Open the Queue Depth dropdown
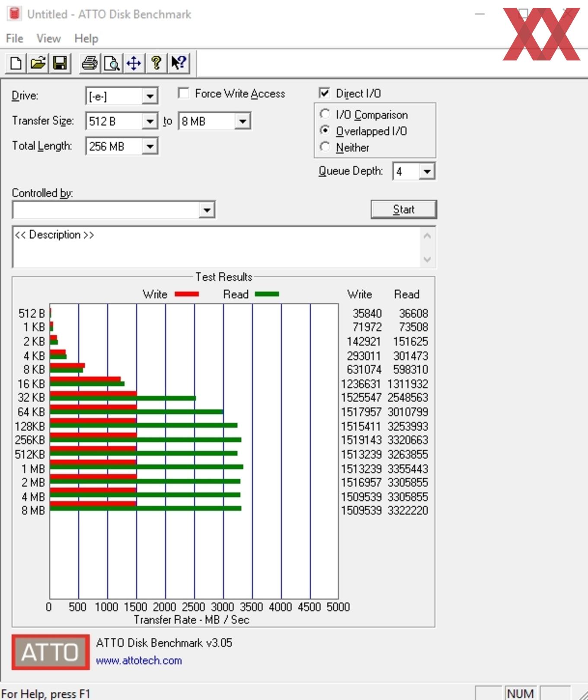The height and width of the screenshot is (700, 588). (x=427, y=171)
